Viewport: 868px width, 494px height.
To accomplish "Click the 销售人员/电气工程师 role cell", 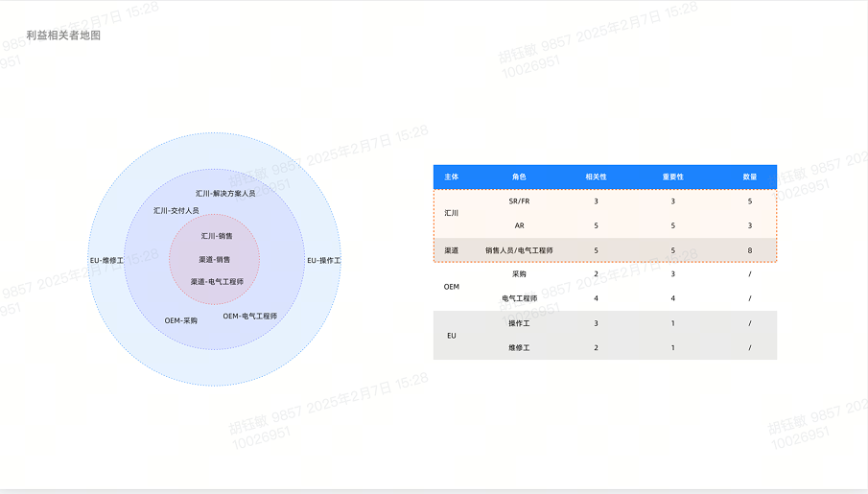I will pyautogui.click(x=519, y=250).
